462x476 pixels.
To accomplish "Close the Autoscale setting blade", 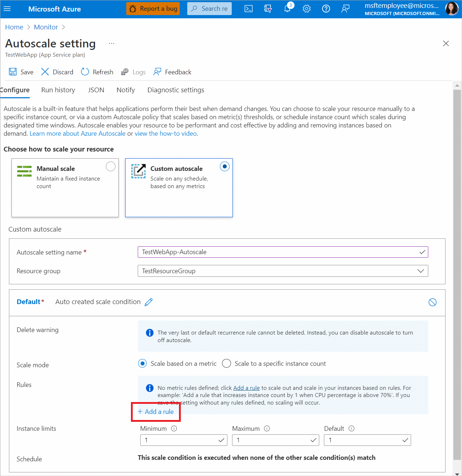I will pyautogui.click(x=446, y=43).
